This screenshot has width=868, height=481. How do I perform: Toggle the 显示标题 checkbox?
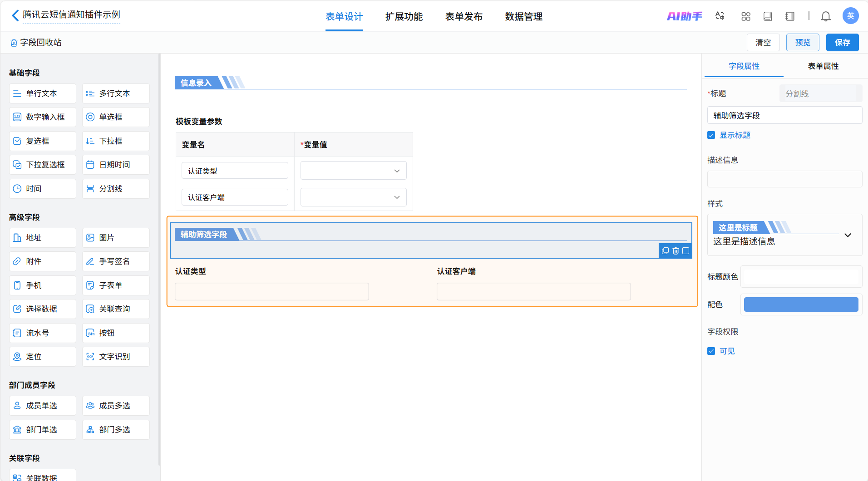coord(711,135)
